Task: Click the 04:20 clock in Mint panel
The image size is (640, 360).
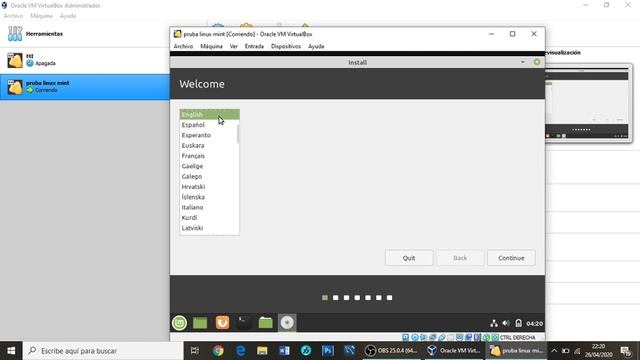Action: [534, 324]
